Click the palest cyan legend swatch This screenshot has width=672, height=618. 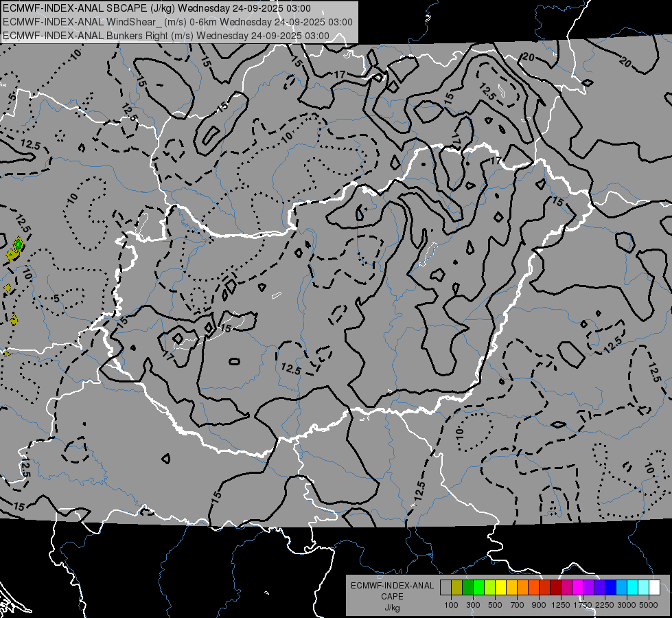coord(643,587)
